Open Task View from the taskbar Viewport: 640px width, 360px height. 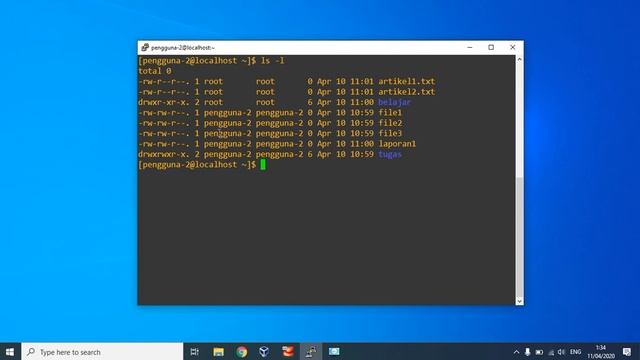point(195,351)
